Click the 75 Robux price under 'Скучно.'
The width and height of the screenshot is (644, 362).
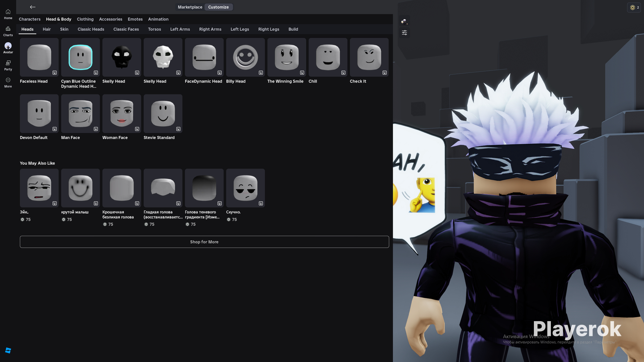pyautogui.click(x=232, y=219)
